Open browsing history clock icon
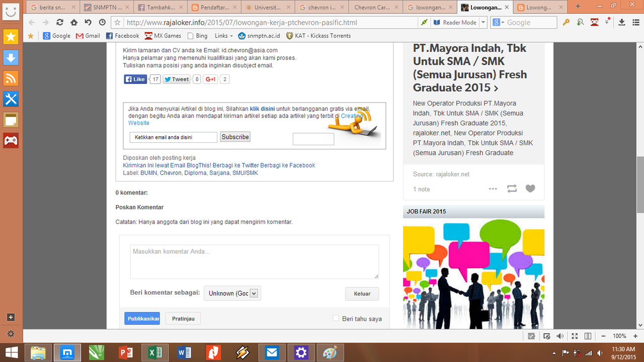The height and width of the screenshot is (362, 644). pos(102,23)
